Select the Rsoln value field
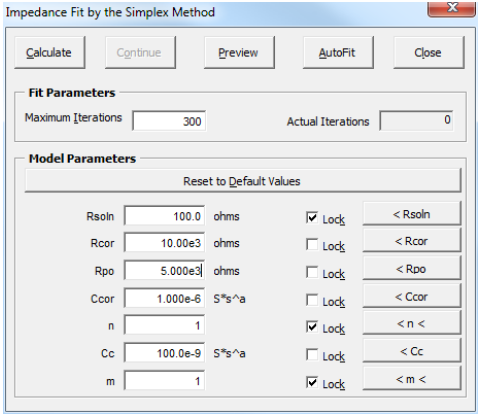This screenshot has height=417, width=480. coord(164,216)
